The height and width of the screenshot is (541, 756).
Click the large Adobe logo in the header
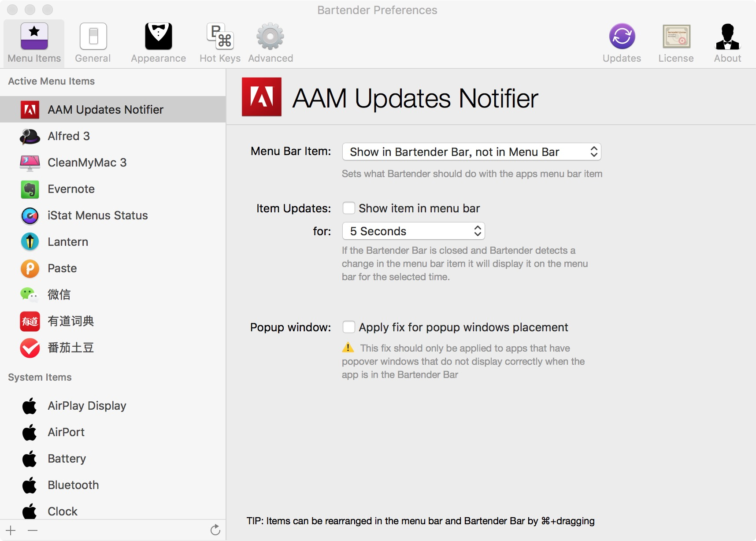coord(262,97)
